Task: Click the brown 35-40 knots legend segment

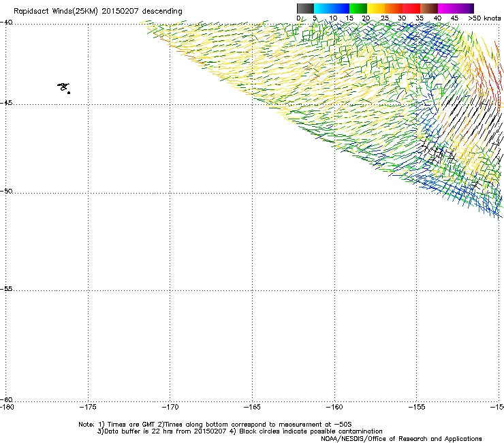Action: (x=429, y=8)
